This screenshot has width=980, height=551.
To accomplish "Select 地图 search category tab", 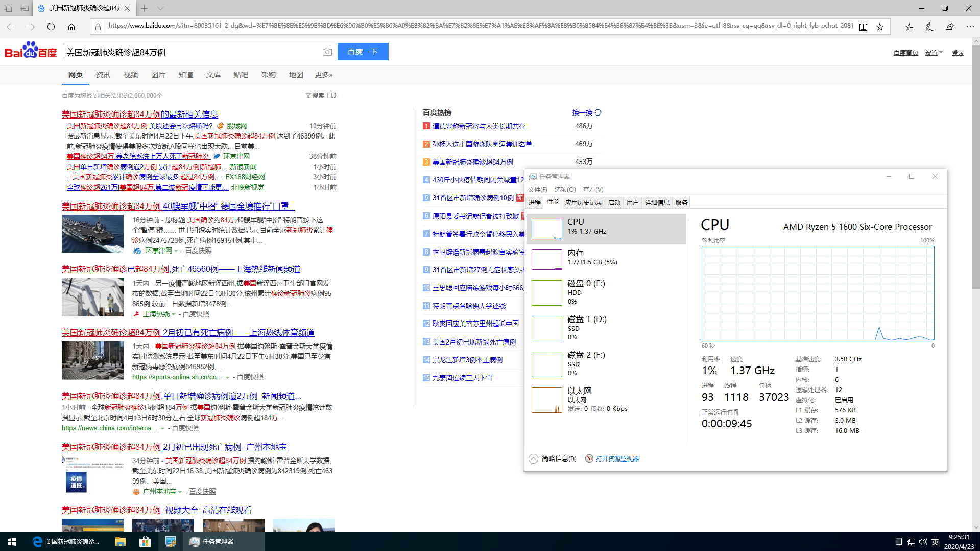I will pyautogui.click(x=296, y=75).
